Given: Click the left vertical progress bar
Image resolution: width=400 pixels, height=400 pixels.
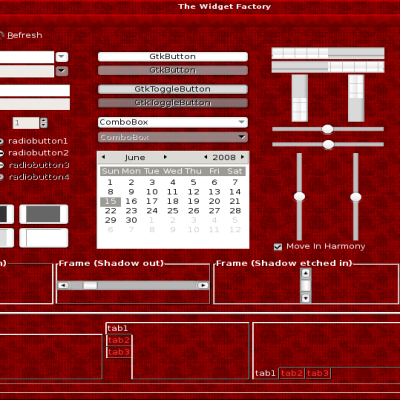Looking at the screenshot, I should (300, 98).
